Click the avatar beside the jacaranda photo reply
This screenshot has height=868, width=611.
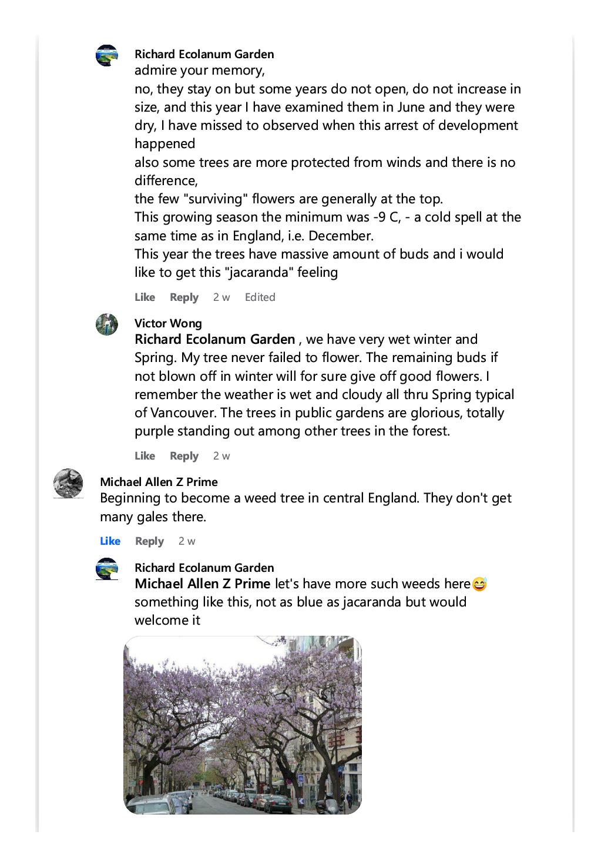tap(107, 569)
